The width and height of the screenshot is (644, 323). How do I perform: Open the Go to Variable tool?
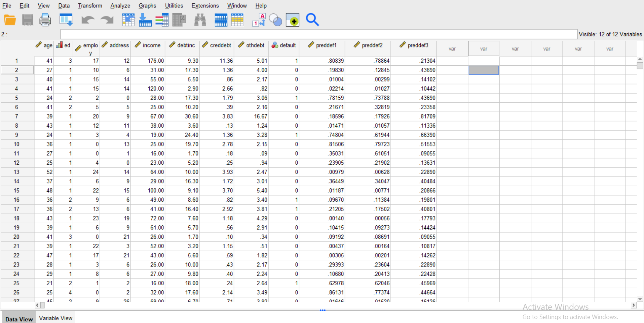tap(145, 20)
